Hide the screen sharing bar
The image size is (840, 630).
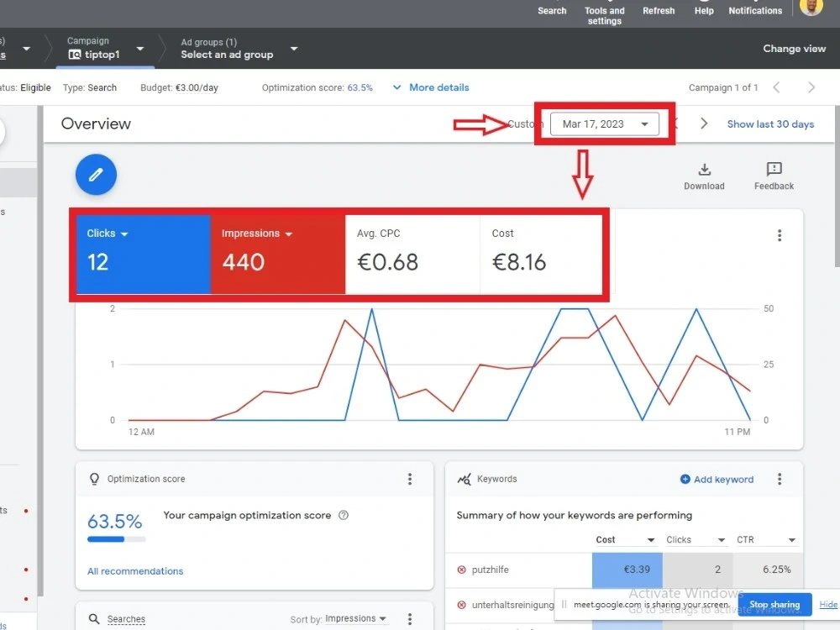tap(828, 604)
